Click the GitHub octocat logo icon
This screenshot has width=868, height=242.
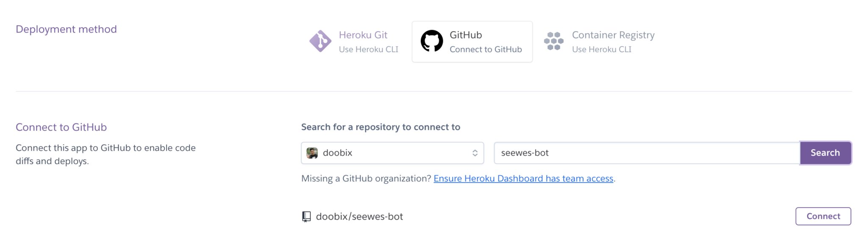pyautogui.click(x=431, y=41)
